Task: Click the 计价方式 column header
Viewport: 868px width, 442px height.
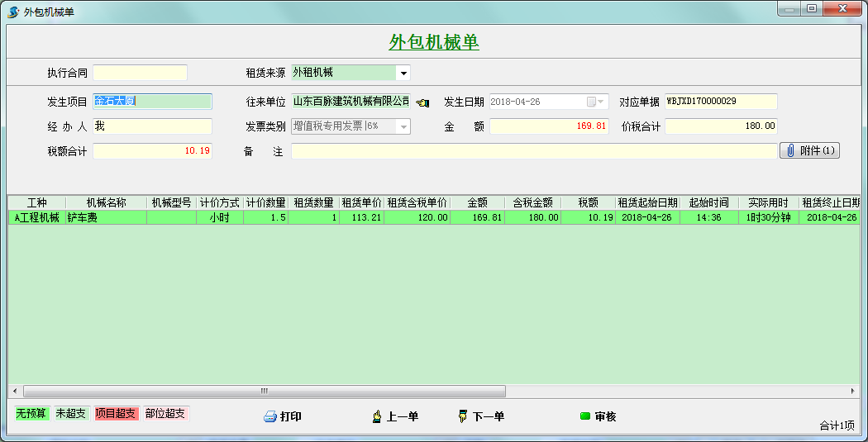Action: (220, 202)
